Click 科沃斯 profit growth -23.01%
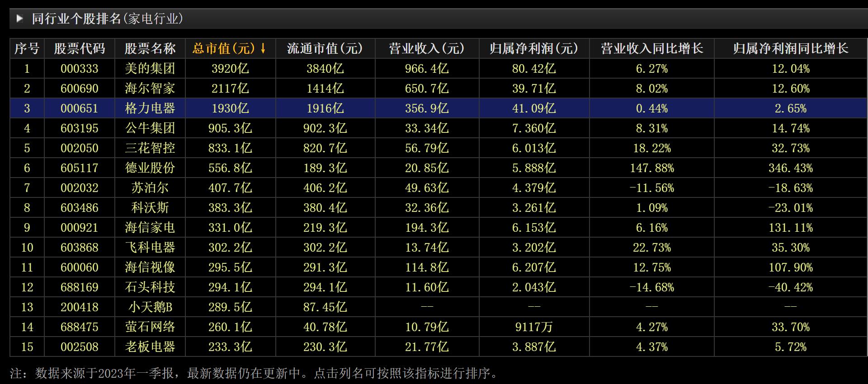868x384 pixels. [791, 208]
